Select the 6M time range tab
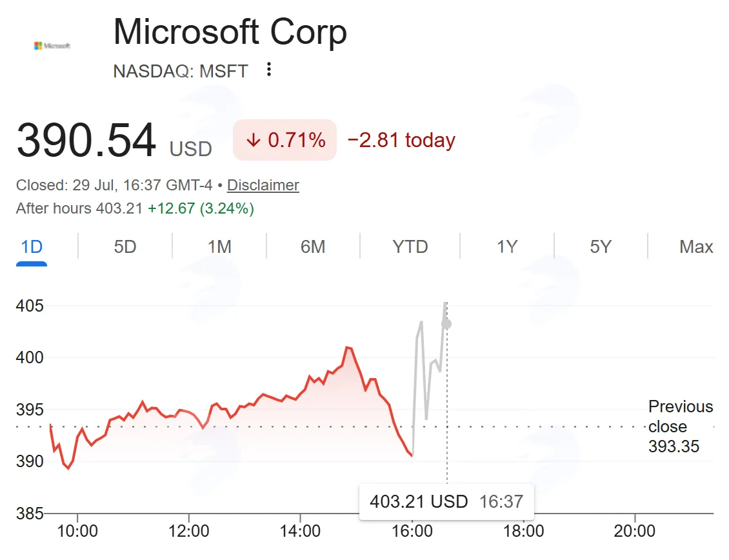This screenshot has height=560, width=729. [313, 247]
